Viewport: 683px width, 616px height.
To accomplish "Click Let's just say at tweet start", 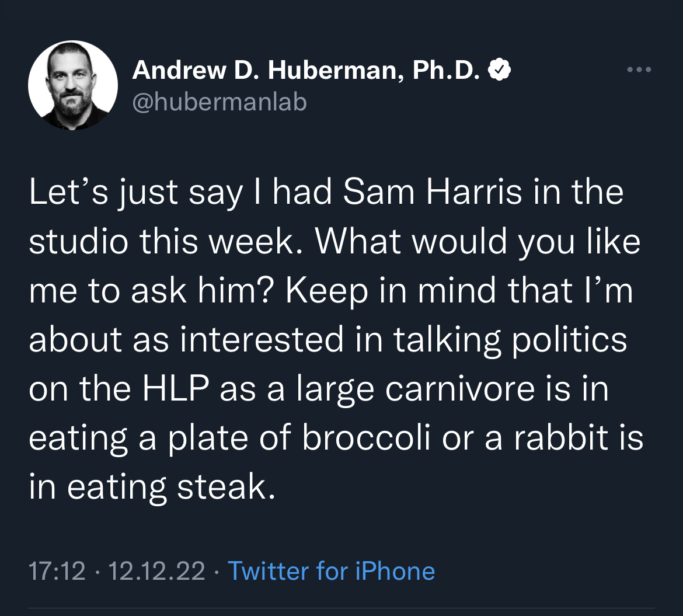I will [135, 193].
